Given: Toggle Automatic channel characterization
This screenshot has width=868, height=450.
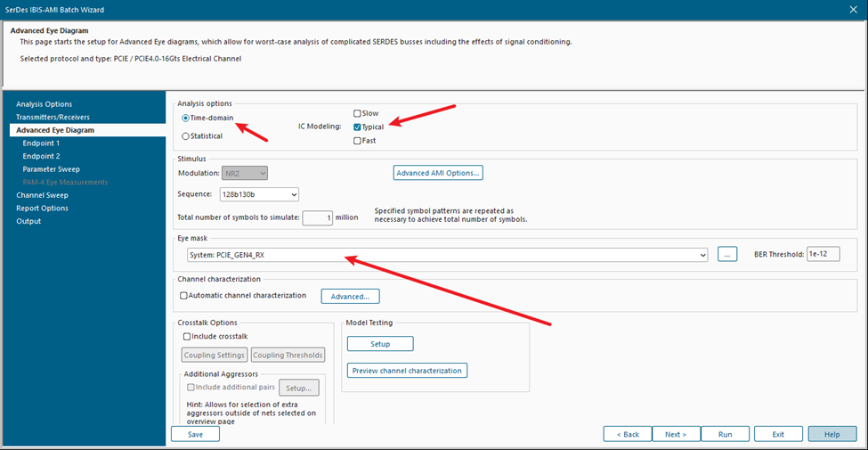Looking at the screenshot, I should (x=184, y=295).
